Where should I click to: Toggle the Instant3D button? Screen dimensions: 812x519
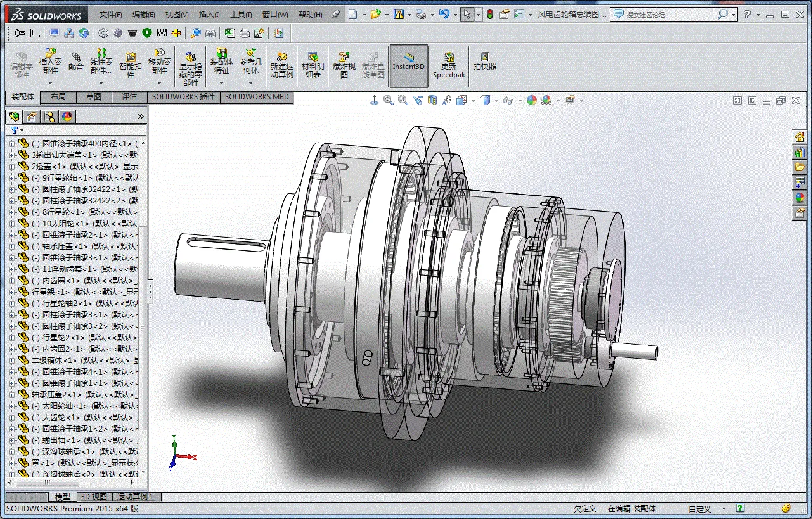coord(409,65)
